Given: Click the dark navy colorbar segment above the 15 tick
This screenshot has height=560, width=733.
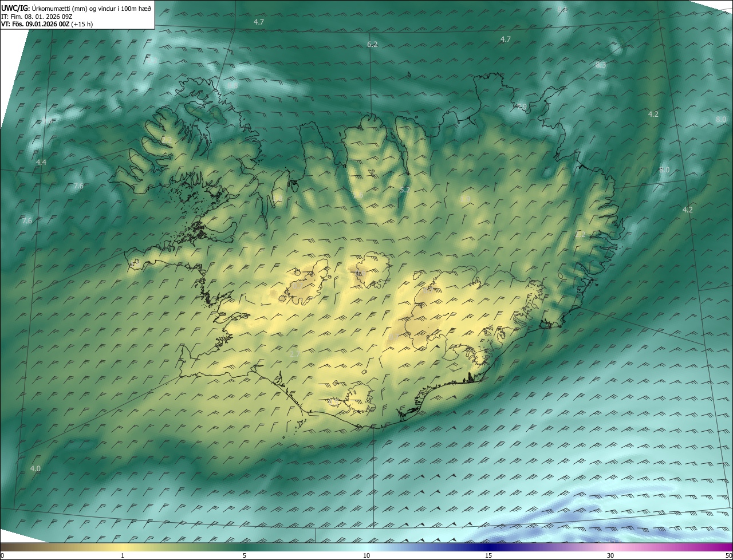Looking at the screenshot, I should point(488,547).
